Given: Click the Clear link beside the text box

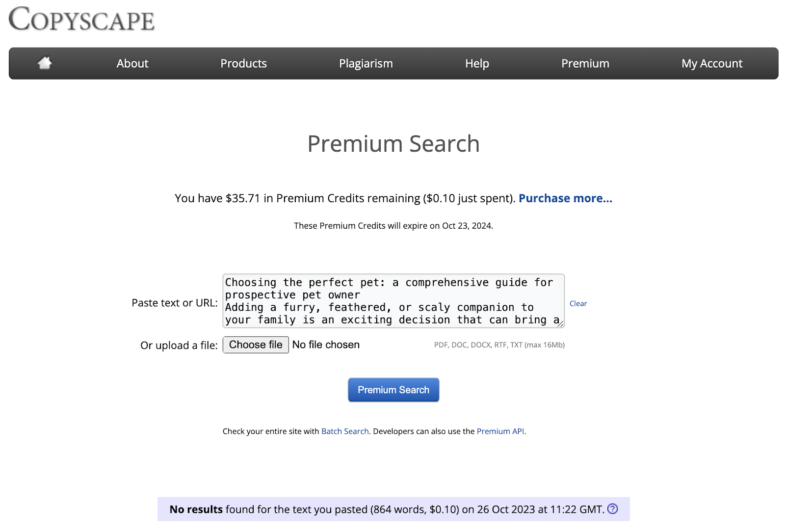Looking at the screenshot, I should [578, 304].
